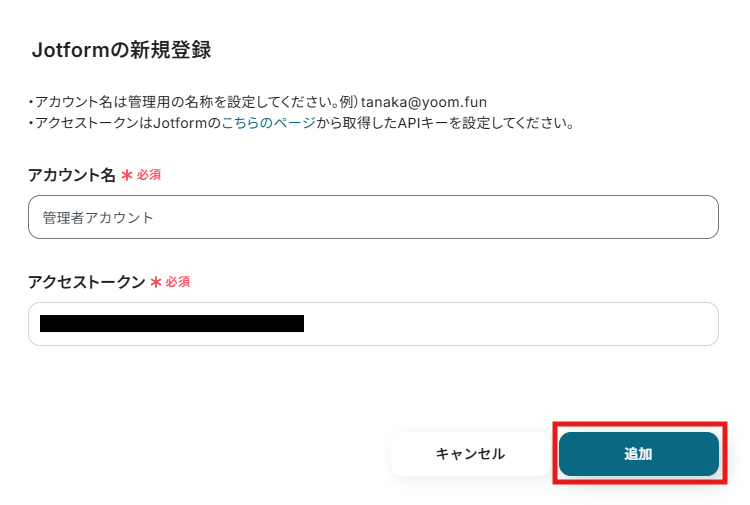750x505 pixels.
Task: Select the 必須 marker next to アカウント名
Action: coord(149,175)
